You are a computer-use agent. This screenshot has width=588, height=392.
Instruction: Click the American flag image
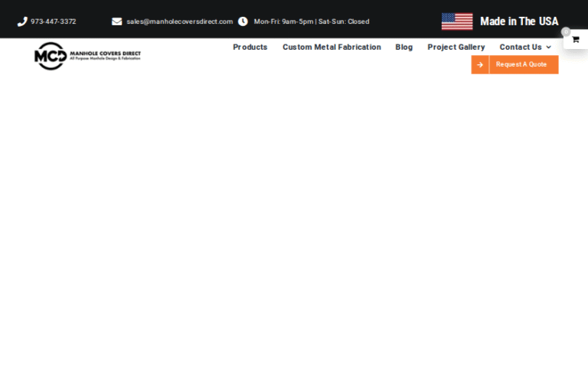(x=457, y=21)
